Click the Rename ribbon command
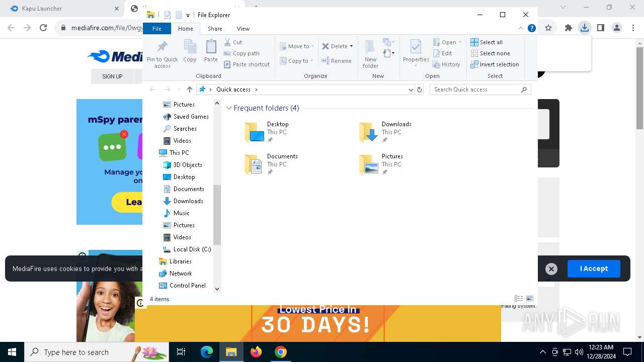Screen dimensions: 644x362 pos(337,61)
